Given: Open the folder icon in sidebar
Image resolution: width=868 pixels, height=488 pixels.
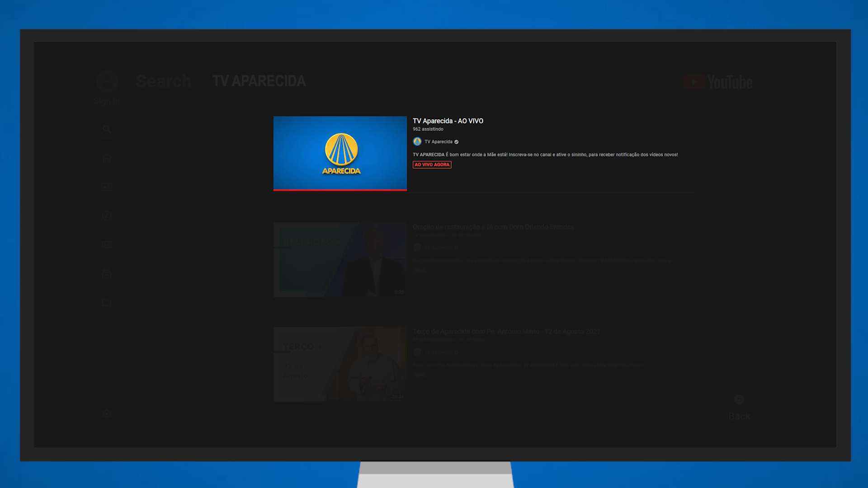Looking at the screenshot, I should pyautogui.click(x=107, y=302).
